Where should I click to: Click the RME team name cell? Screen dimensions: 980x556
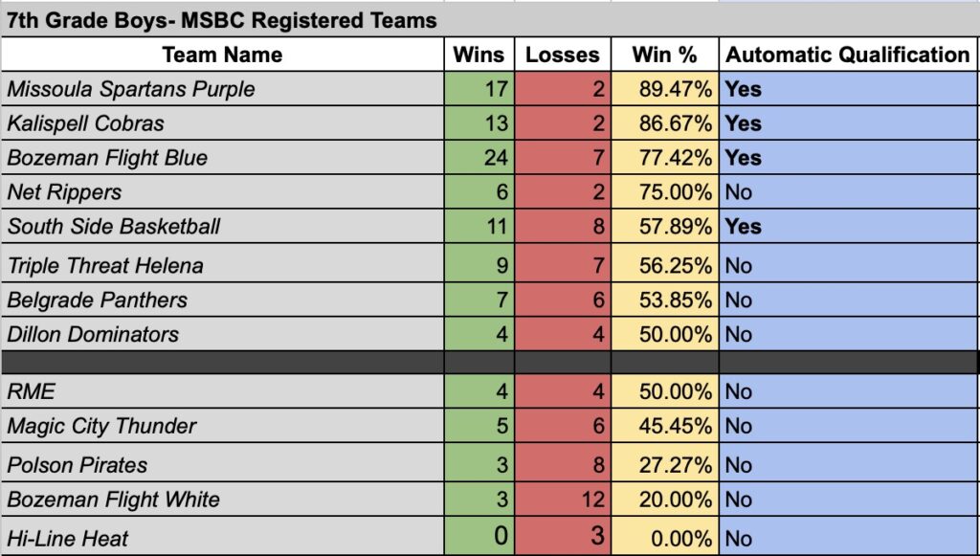(x=225, y=391)
